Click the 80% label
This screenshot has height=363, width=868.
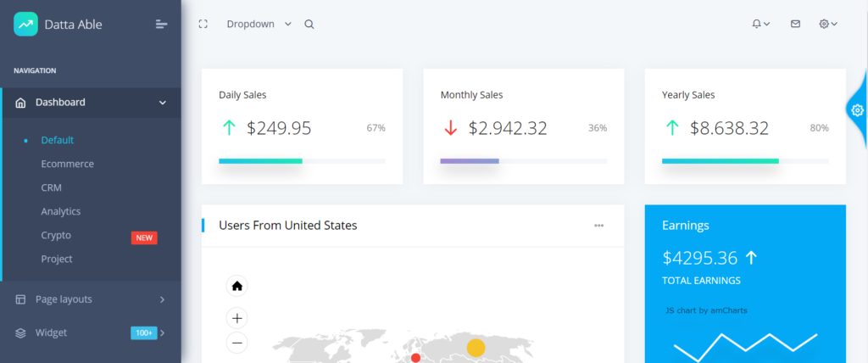click(x=820, y=128)
